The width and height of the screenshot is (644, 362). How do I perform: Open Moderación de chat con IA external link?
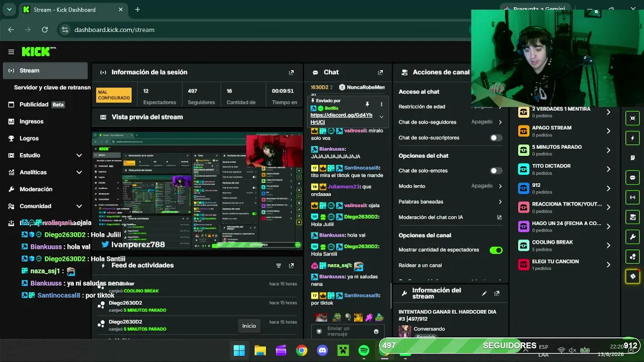500,217
